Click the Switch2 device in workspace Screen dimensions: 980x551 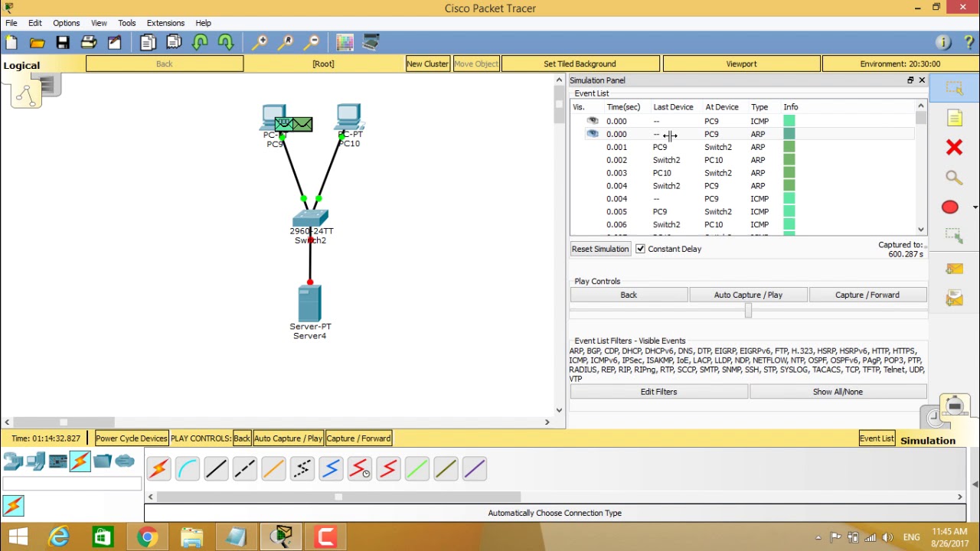tap(309, 219)
